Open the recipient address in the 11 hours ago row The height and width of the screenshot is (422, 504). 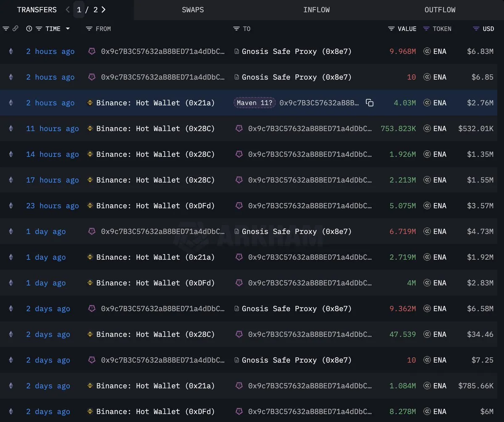[310, 128]
